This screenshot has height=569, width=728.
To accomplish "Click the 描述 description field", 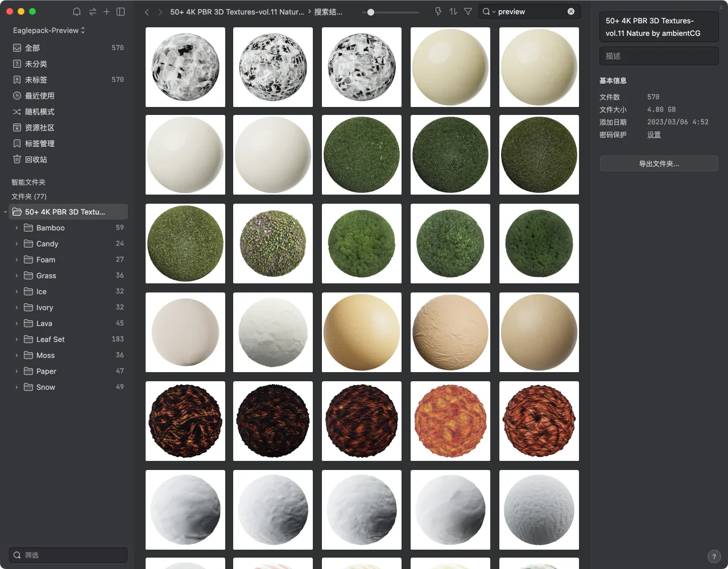I will (659, 56).
